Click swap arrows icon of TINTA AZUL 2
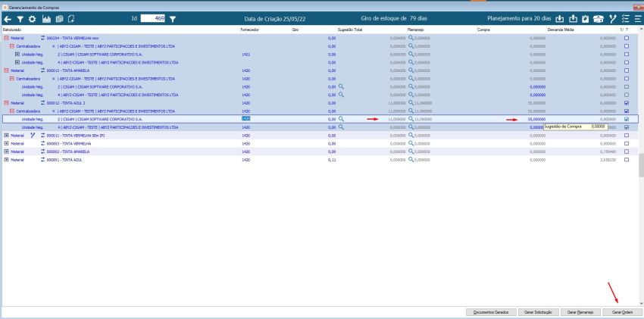This screenshot has width=644, height=319. 42,102
